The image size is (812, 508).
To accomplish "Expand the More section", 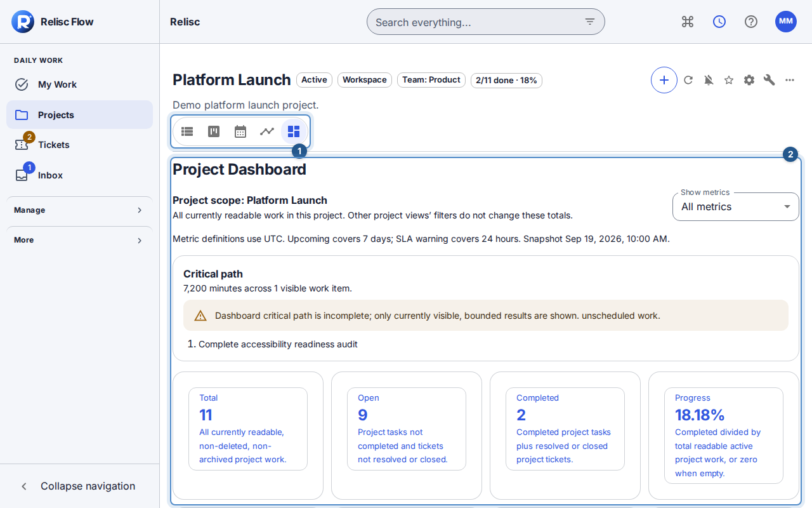I will [80, 240].
